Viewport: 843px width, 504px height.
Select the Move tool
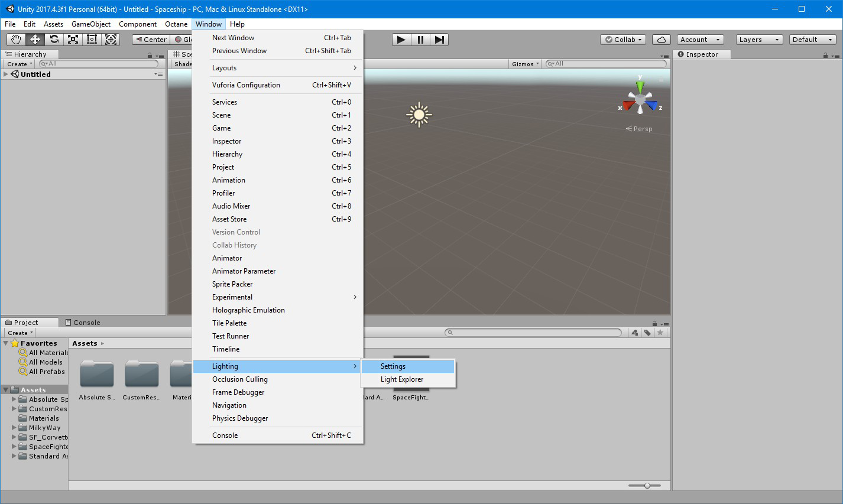[35, 40]
